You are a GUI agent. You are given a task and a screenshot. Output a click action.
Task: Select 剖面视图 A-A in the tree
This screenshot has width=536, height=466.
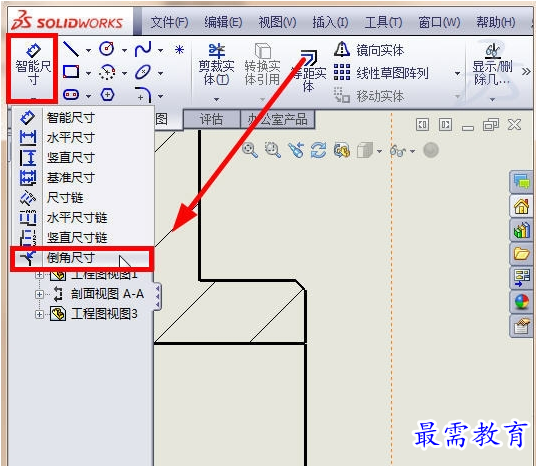pyautogui.click(x=107, y=294)
